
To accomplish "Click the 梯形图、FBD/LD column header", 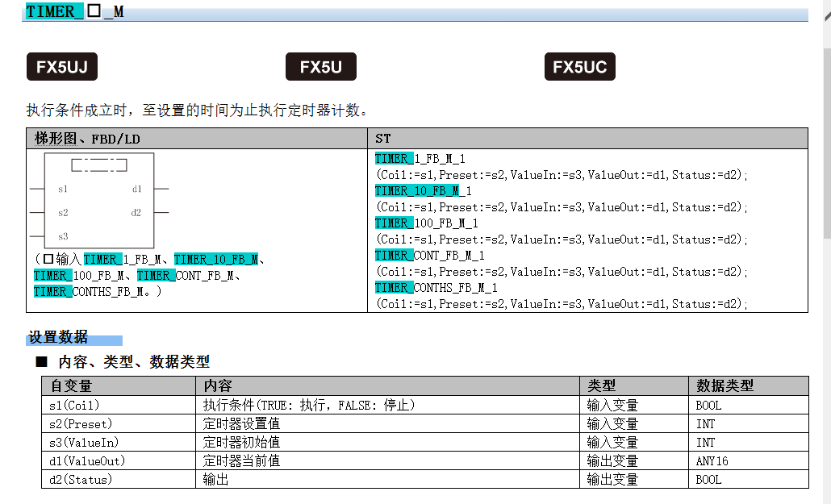I will coord(87,139).
